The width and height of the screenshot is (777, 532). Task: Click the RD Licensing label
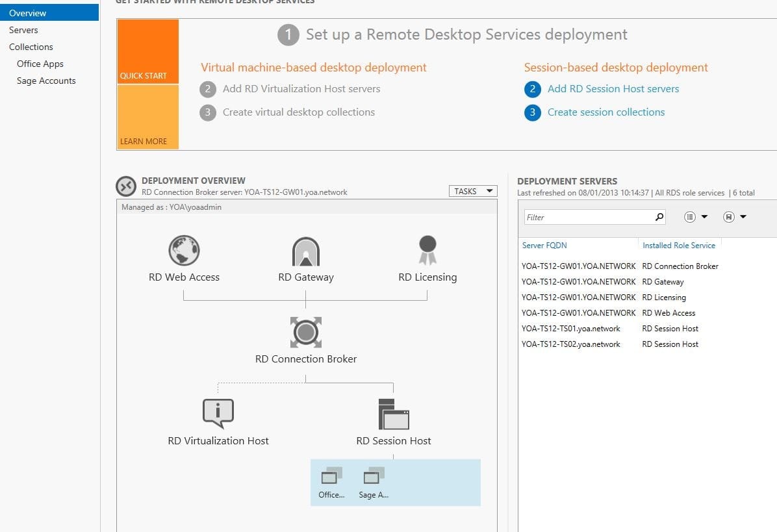point(427,277)
